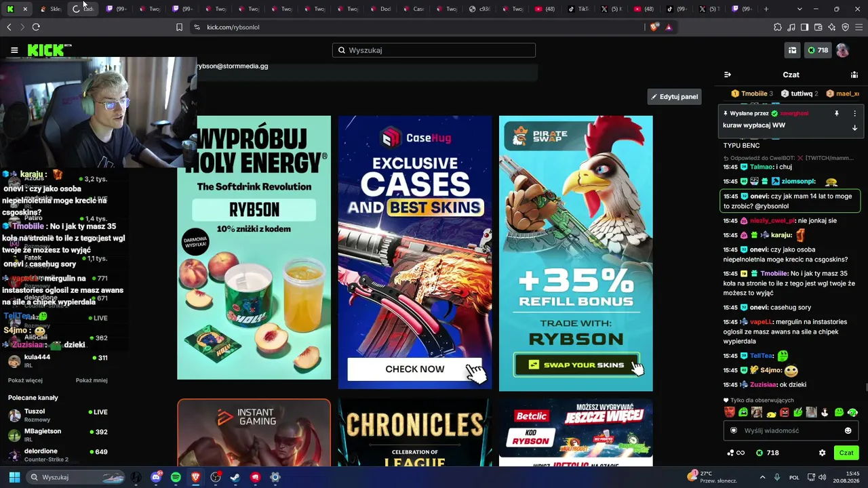The image size is (868, 488).
Task: Reload the current page
Action: click(36, 27)
